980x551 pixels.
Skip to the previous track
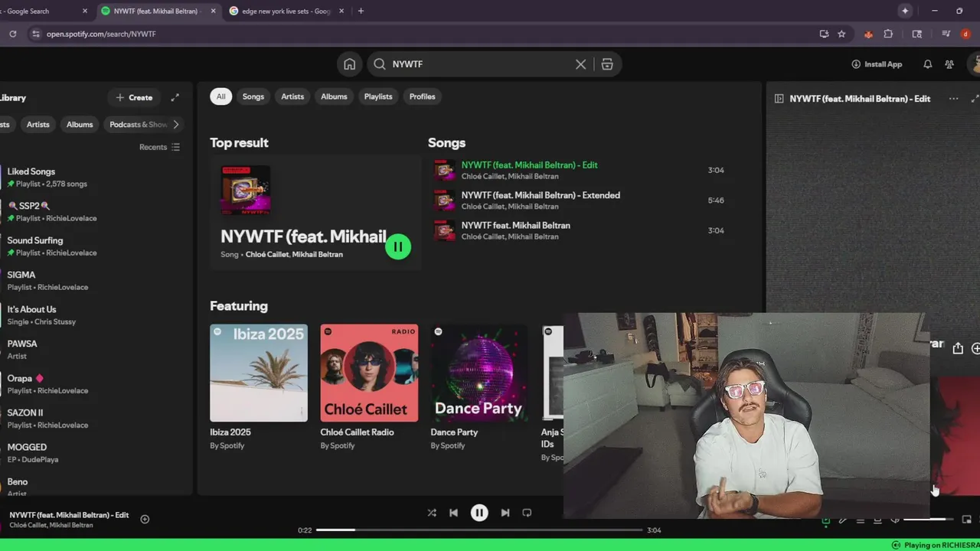pos(453,513)
